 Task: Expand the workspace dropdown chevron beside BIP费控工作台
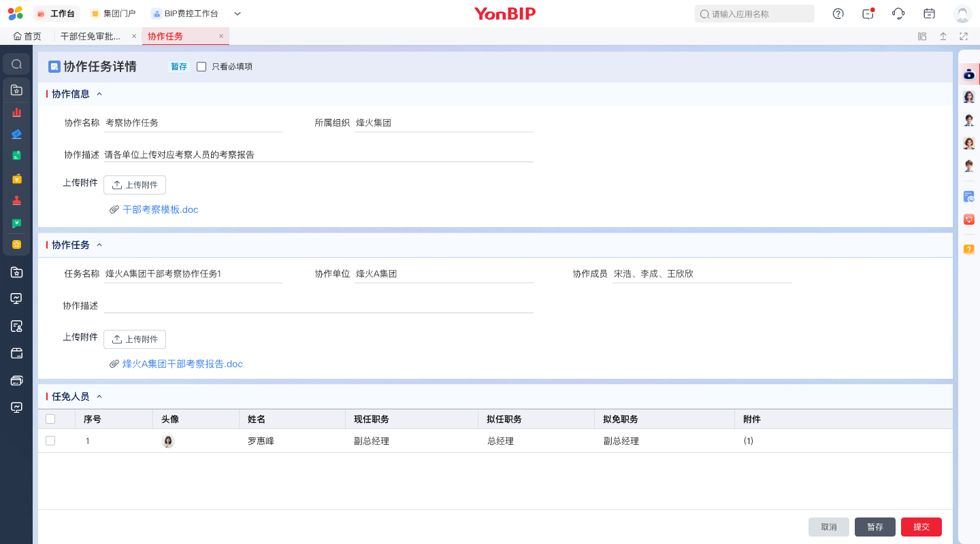(x=238, y=14)
